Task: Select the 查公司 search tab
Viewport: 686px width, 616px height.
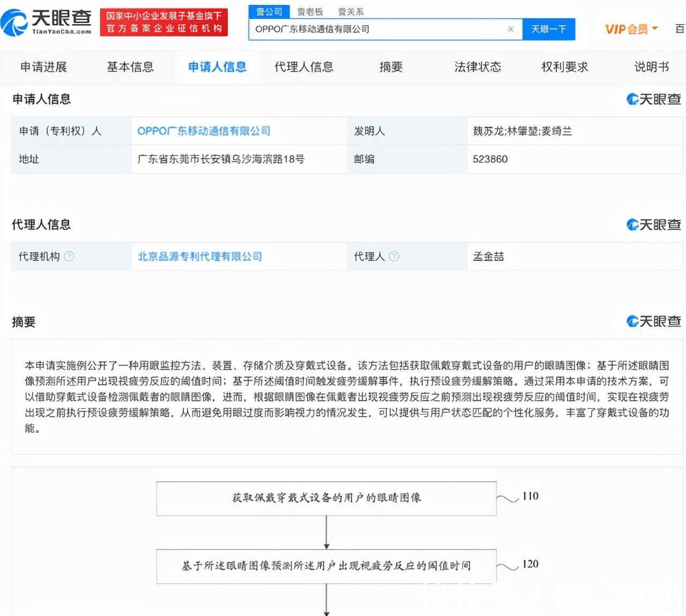Action: 269,11
